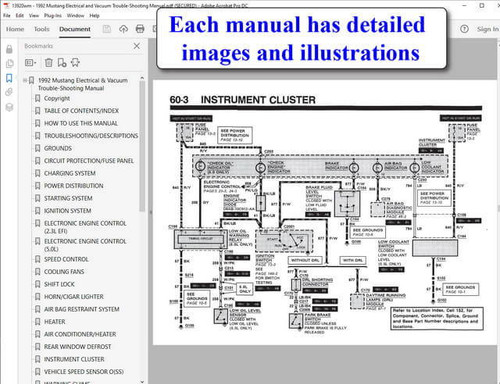The image size is (500, 384).
Task: Go to STARTING SYSTEM bookmark
Action: [x=68, y=198]
